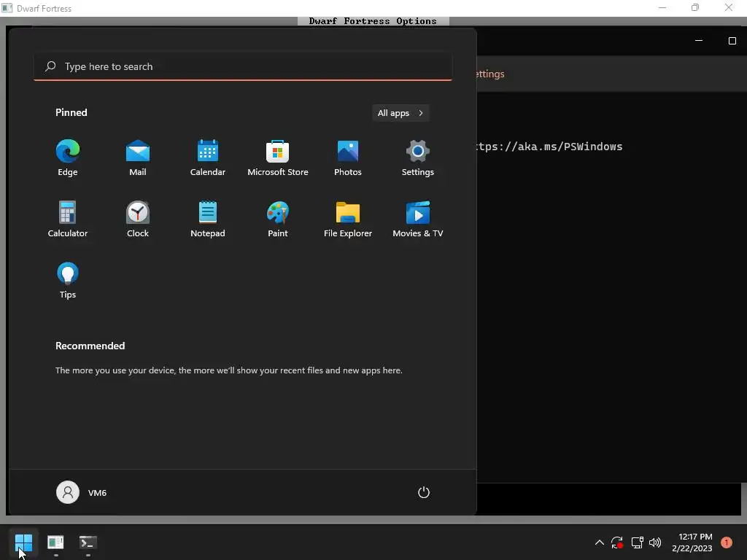Launch the Mail app

[x=138, y=158]
